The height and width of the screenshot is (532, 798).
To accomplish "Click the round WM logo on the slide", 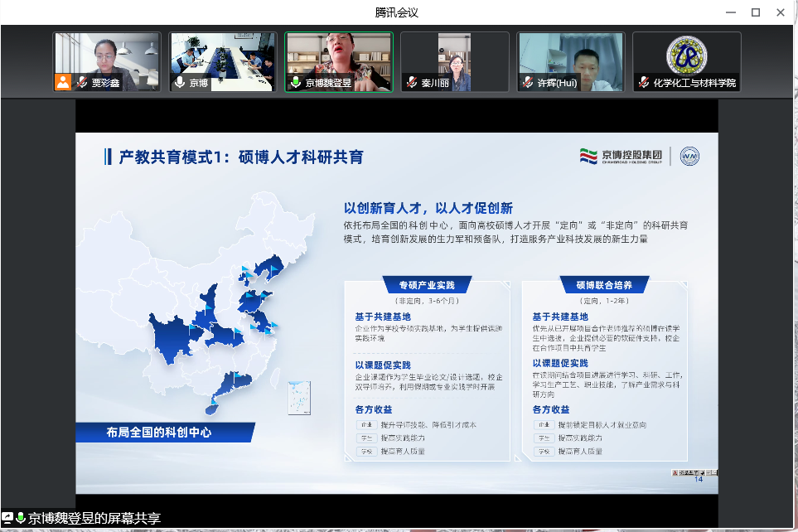I will [689, 157].
